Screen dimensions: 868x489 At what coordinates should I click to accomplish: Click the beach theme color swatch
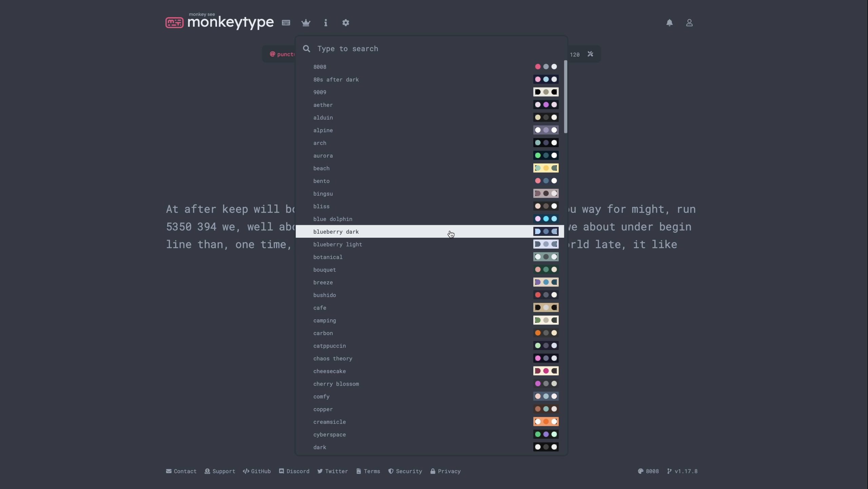coord(546,168)
